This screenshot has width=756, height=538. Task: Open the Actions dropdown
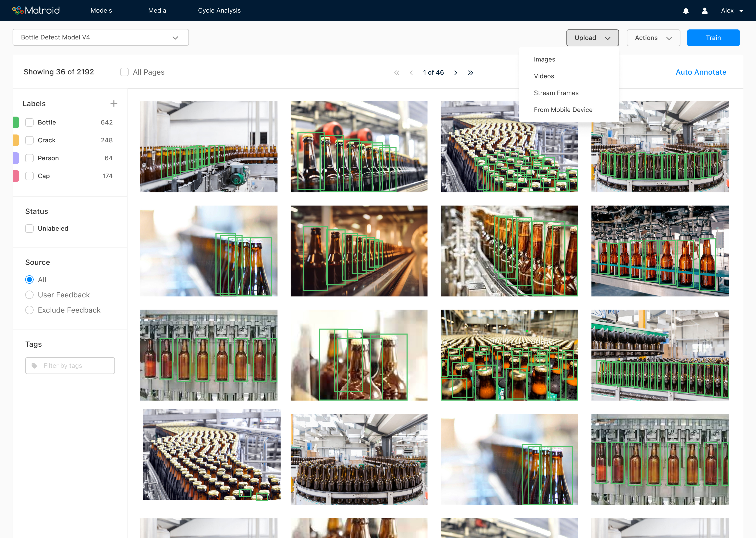point(653,38)
